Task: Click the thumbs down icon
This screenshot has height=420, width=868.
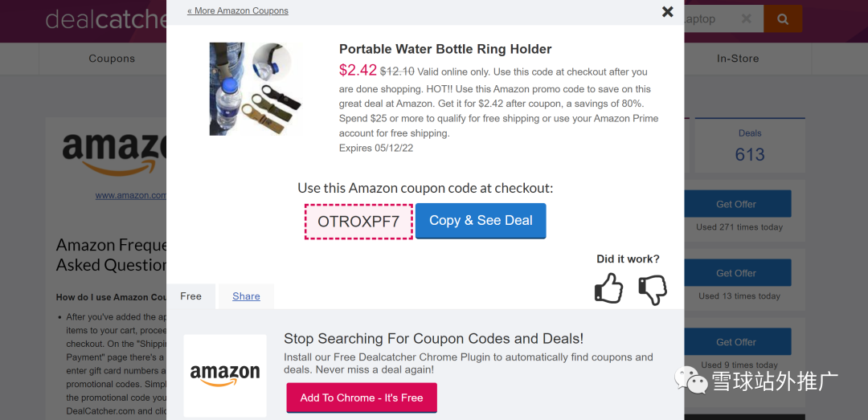Action: click(x=653, y=289)
